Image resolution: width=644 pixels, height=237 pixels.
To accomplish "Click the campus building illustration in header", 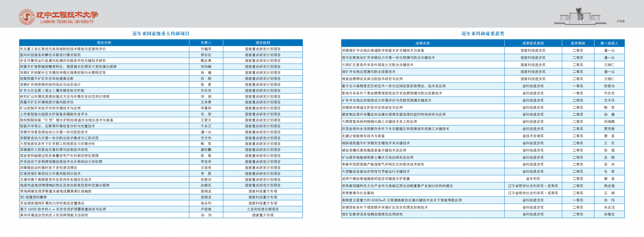I will [580, 16].
